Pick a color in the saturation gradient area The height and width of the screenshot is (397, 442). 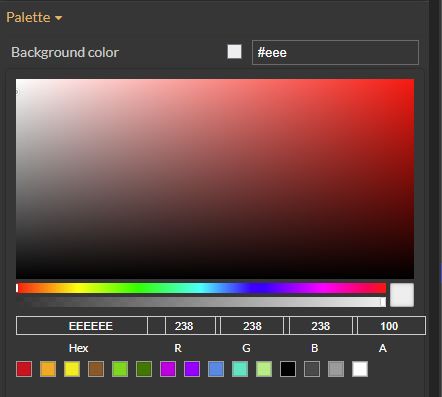click(215, 179)
